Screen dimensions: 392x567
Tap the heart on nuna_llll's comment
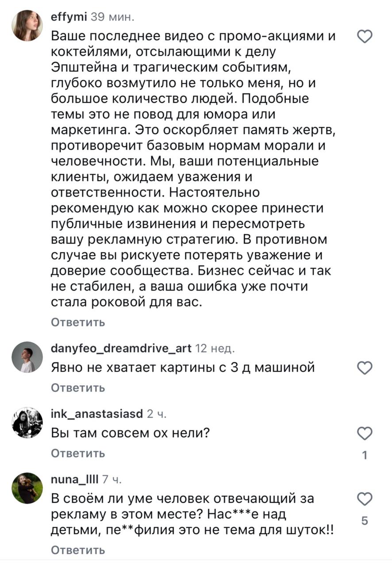[364, 499]
